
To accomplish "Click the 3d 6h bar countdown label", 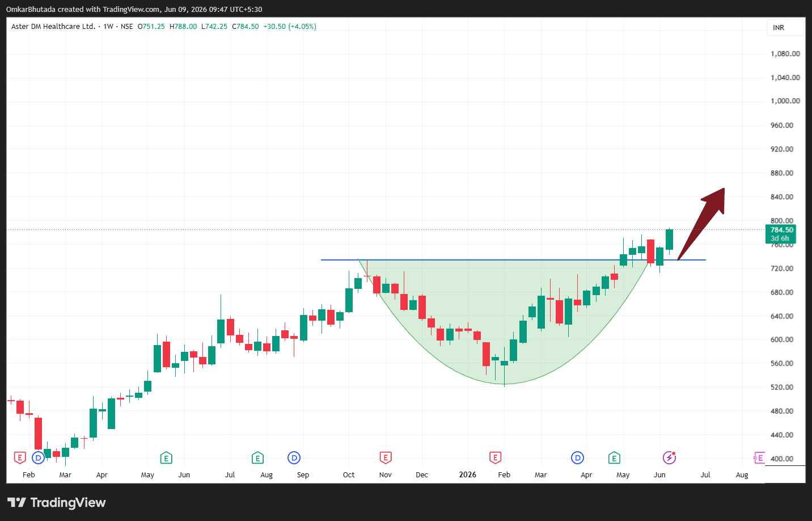I will pyautogui.click(x=780, y=238).
